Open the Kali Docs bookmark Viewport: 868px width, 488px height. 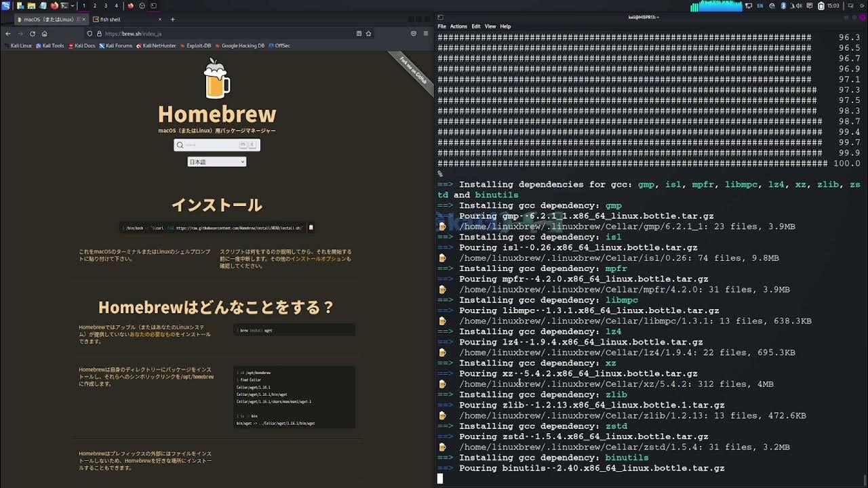tap(81, 45)
